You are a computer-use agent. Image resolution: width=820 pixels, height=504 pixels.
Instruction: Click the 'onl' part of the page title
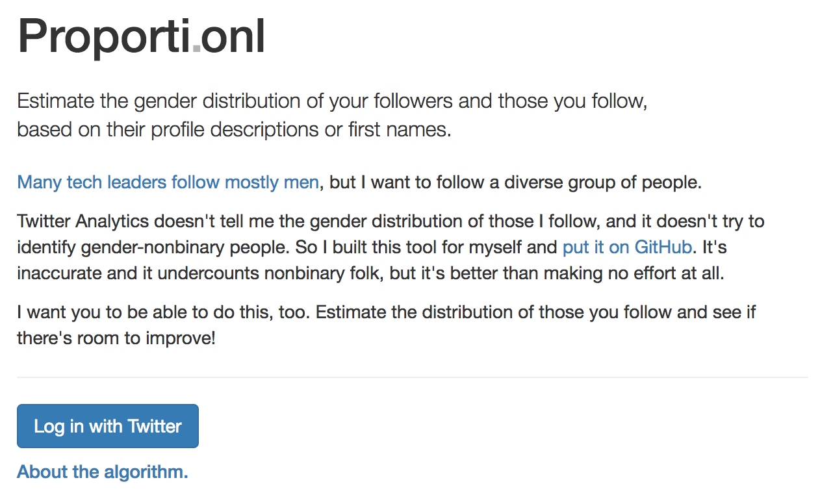click(x=233, y=36)
